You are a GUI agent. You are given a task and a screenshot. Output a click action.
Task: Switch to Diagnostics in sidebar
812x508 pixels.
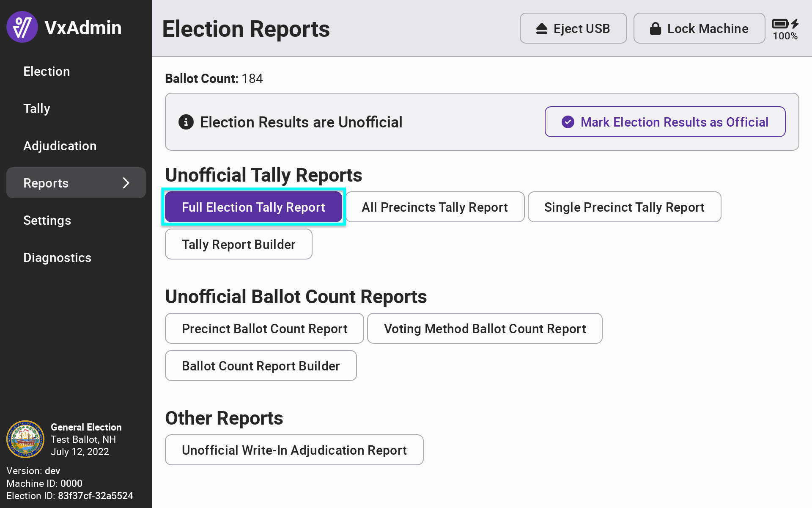pos(57,257)
